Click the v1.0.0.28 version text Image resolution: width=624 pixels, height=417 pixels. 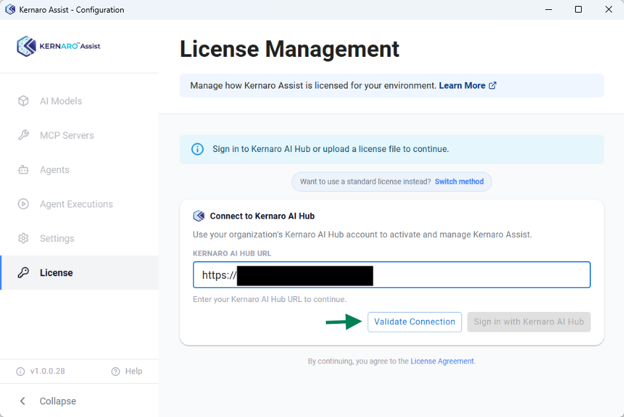point(47,371)
